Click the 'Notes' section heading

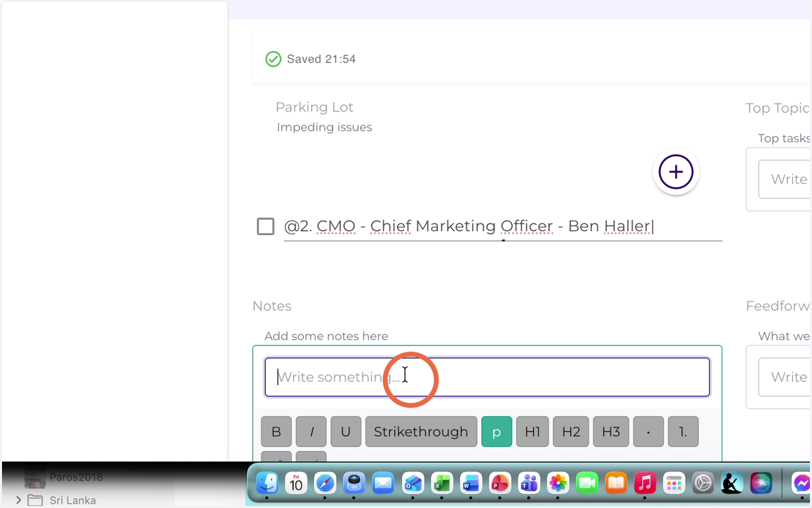(x=272, y=306)
